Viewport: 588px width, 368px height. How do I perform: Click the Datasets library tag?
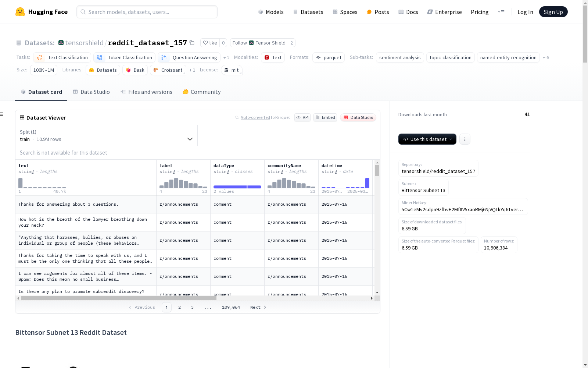(103, 70)
